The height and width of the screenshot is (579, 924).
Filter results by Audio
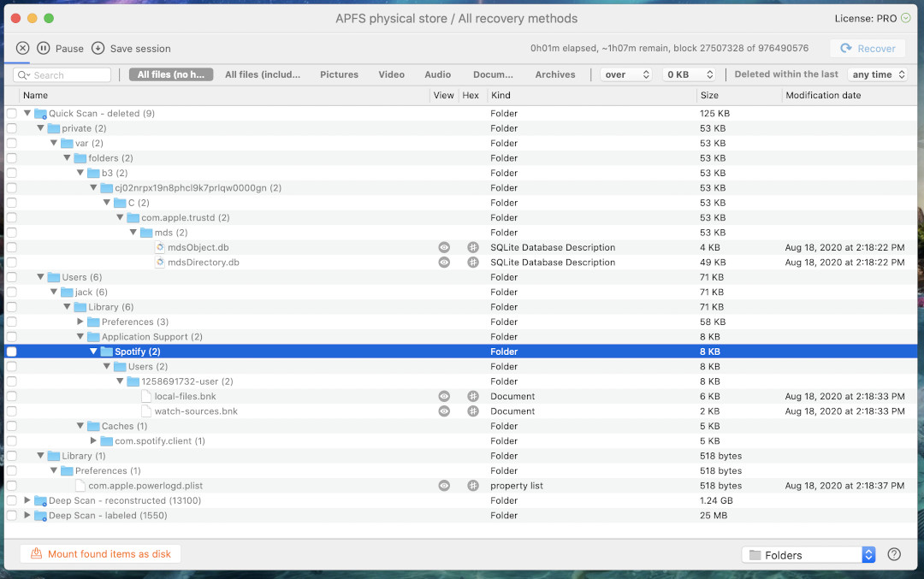pyautogui.click(x=438, y=74)
